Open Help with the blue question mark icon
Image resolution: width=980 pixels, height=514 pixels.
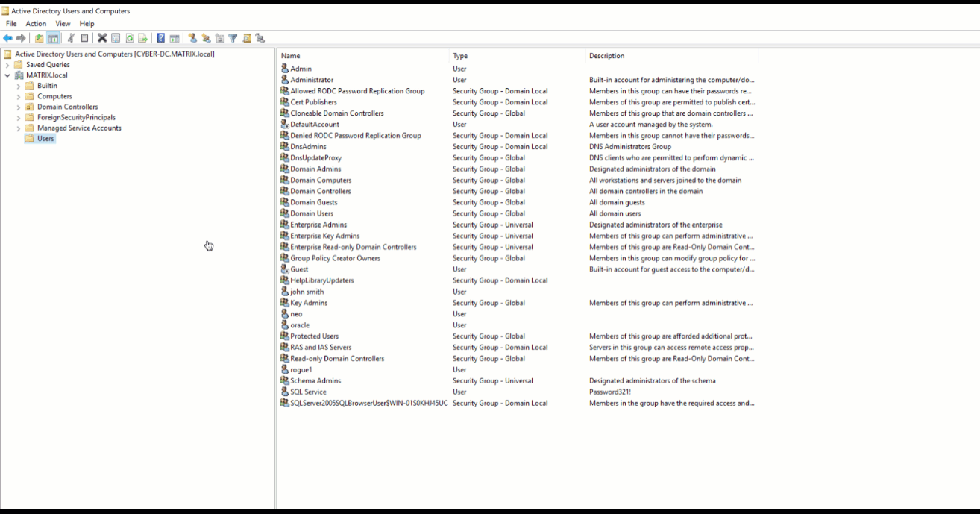tap(160, 38)
